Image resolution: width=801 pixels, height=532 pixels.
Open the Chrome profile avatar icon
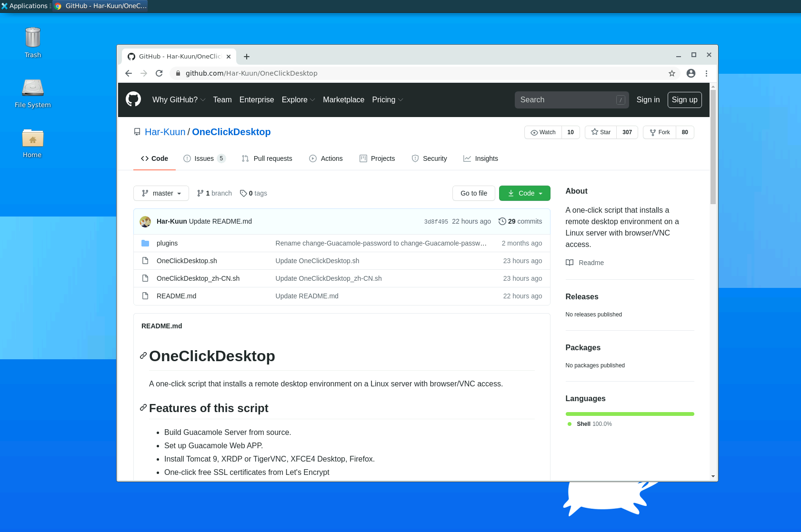coord(691,73)
